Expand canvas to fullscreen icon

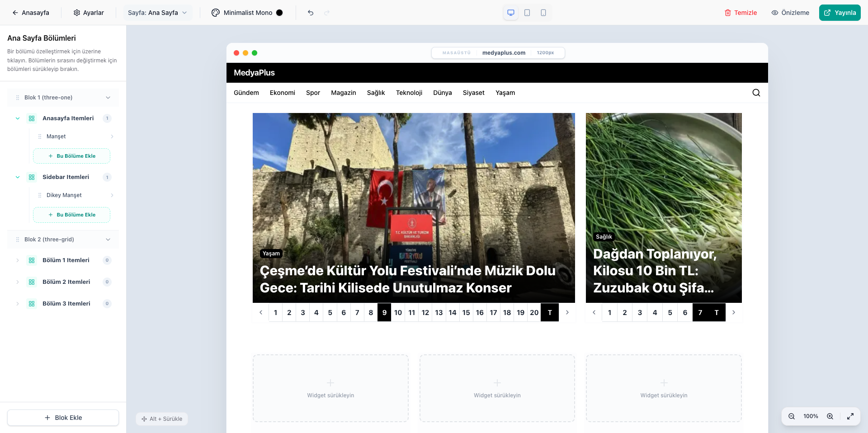850,416
